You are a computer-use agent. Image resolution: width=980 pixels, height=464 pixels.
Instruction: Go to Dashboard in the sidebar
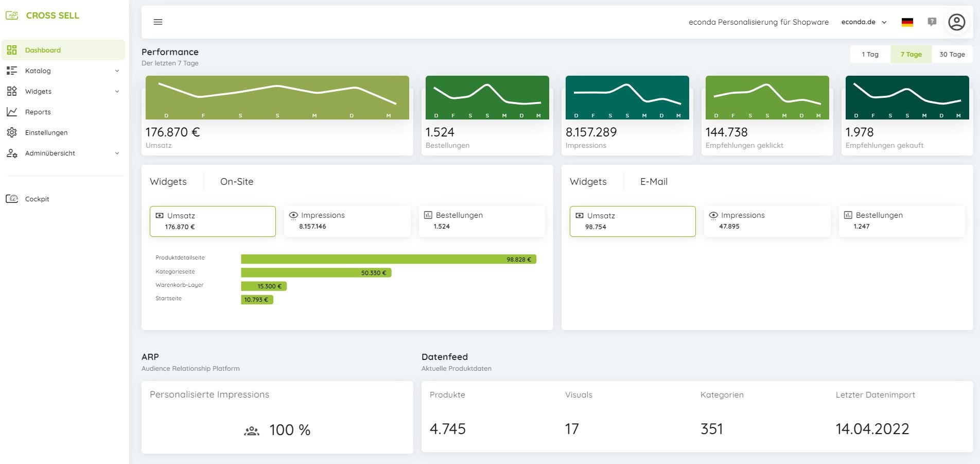pyautogui.click(x=63, y=50)
